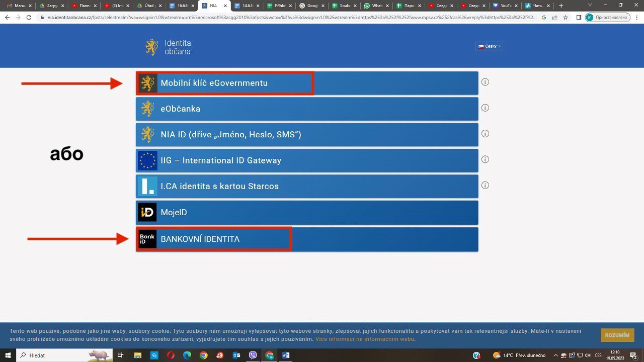The image size is (644, 362).
Task: Open Chrome profile Приостановлена
Action: pos(607,17)
